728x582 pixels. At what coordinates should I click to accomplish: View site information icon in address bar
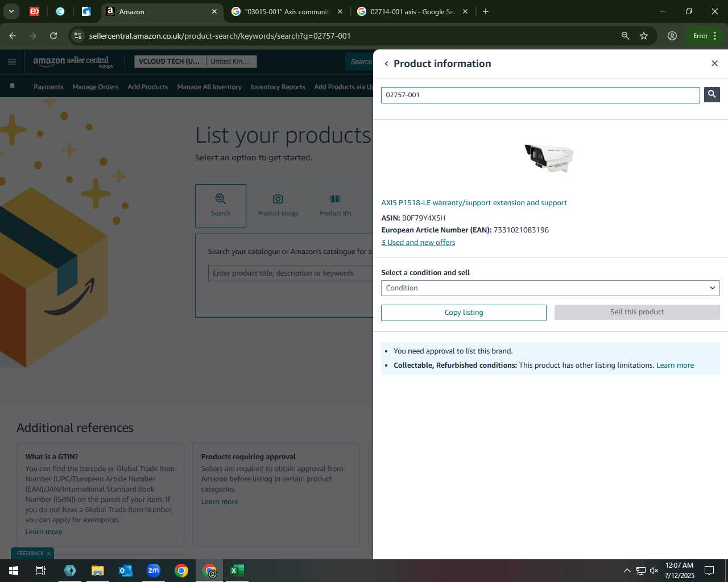coord(78,36)
